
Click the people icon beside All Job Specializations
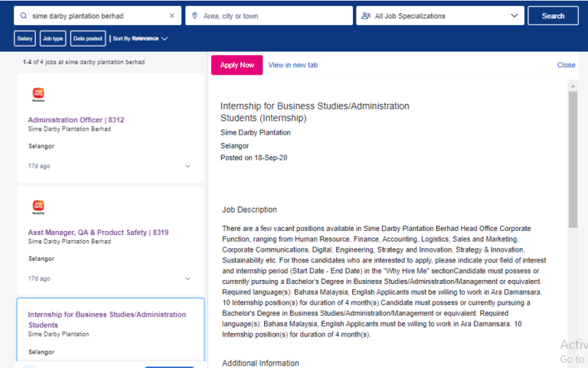point(365,15)
